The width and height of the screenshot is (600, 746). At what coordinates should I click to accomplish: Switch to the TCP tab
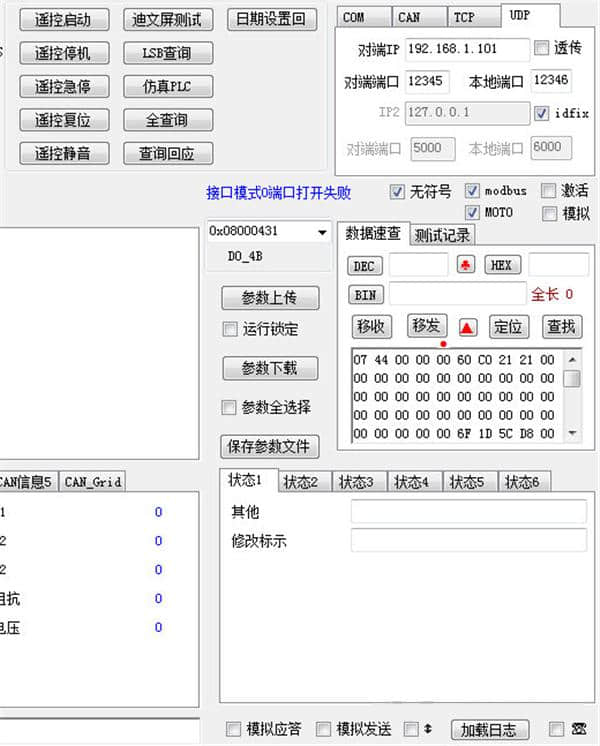pyautogui.click(x=464, y=17)
